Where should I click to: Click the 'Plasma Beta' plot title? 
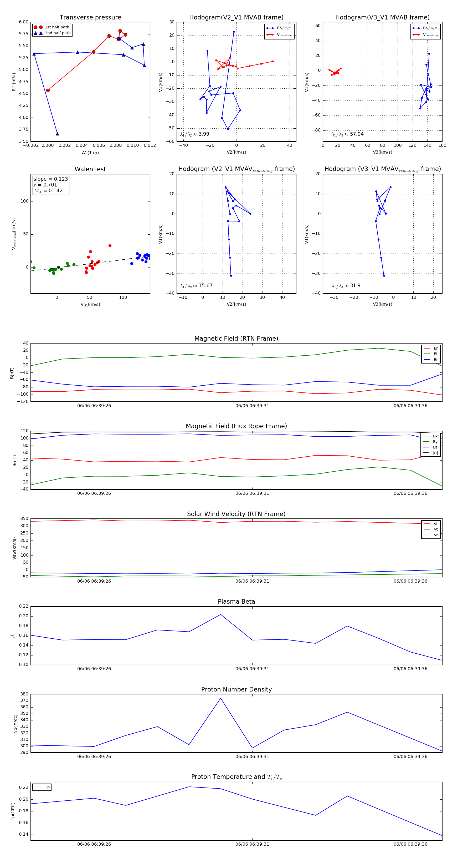click(236, 602)
